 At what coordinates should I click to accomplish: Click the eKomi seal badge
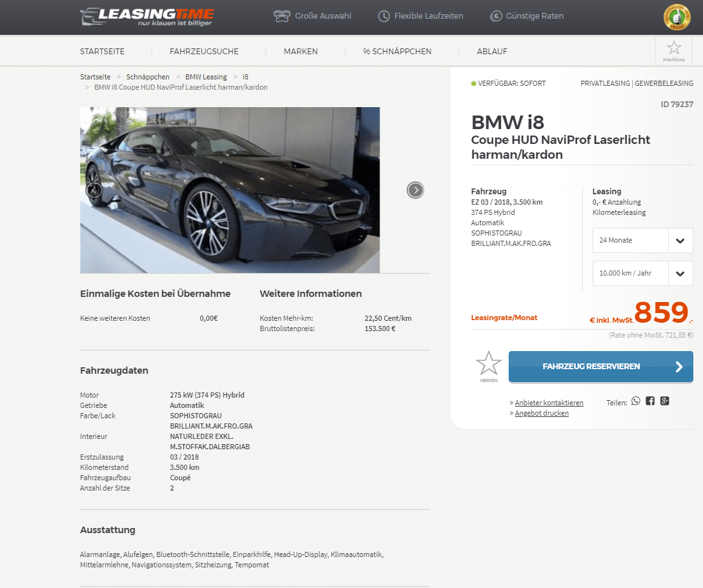677,17
